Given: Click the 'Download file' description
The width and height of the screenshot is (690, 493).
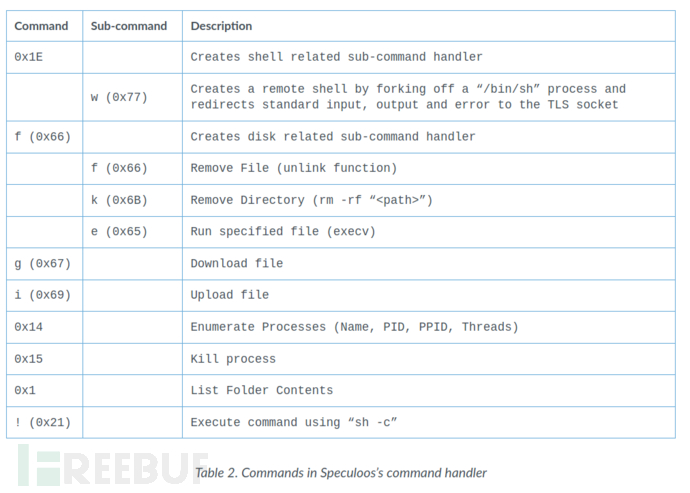Looking at the screenshot, I should coord(237,263).
